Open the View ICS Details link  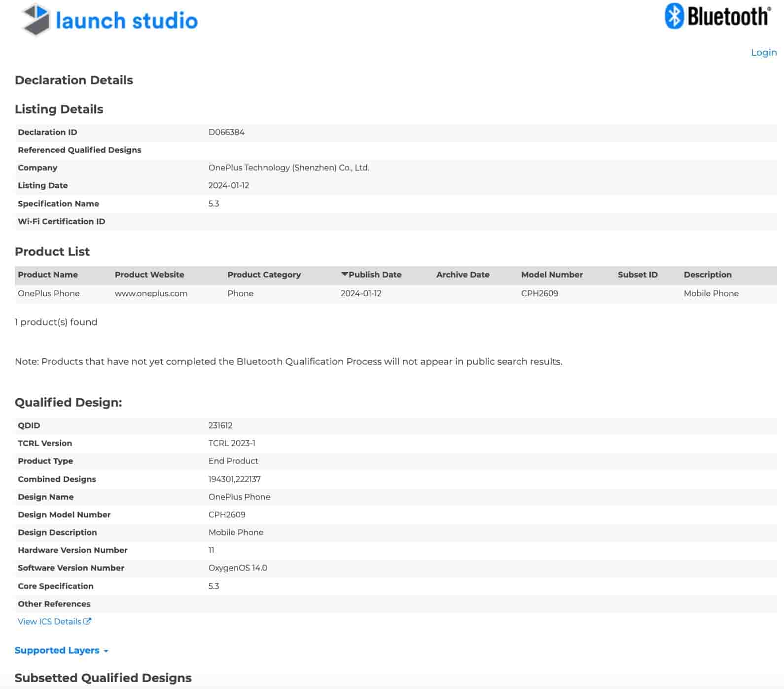click(49, 621)
